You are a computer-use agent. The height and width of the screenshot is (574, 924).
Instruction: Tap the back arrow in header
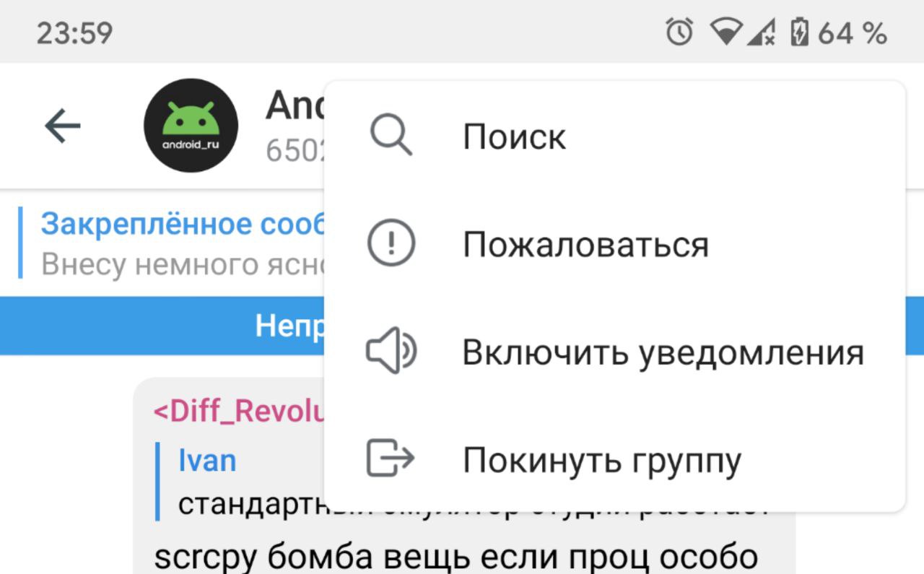click(x=63, y=126)
